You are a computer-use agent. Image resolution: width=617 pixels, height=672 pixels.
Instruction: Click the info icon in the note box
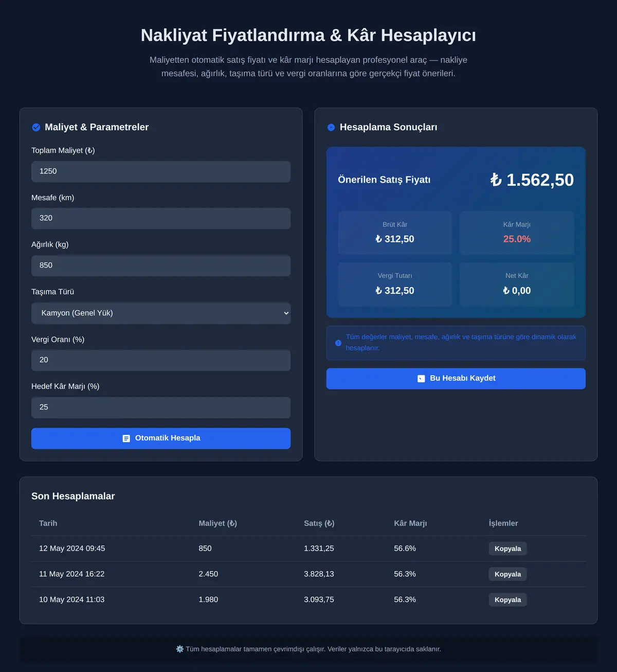pyautogui.click(x=338, y=343)
